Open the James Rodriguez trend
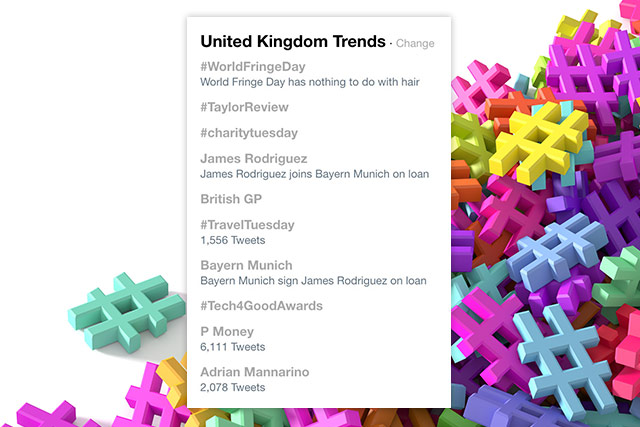Viewport: 640px width, 427px height. [253, 158]
